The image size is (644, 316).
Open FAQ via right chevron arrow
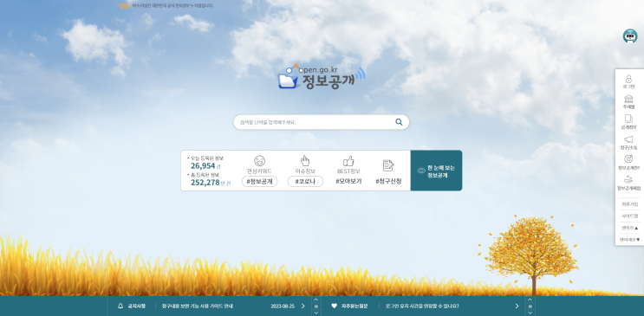coord(517,306)
